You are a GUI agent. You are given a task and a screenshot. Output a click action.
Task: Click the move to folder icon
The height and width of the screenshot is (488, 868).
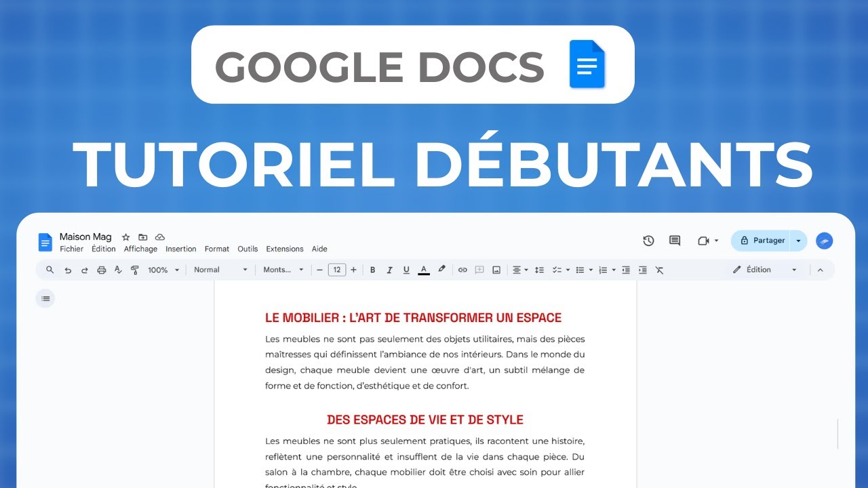coord(142,237)
